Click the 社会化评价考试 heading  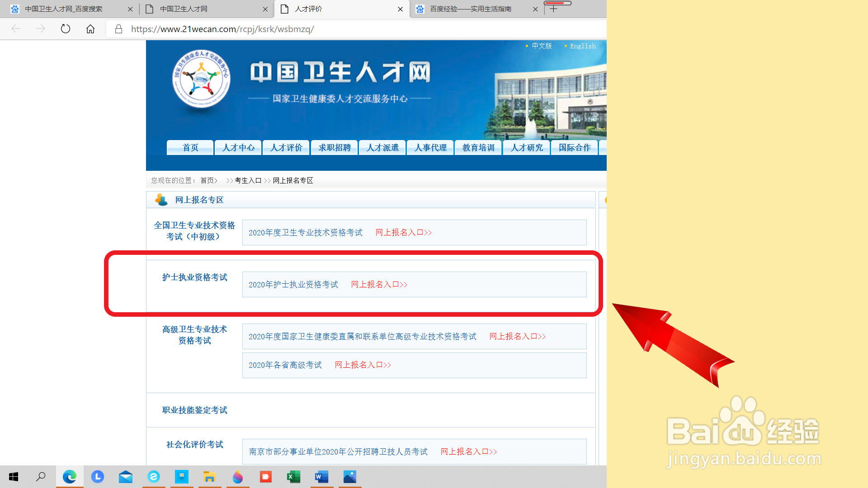click(195, 445)
